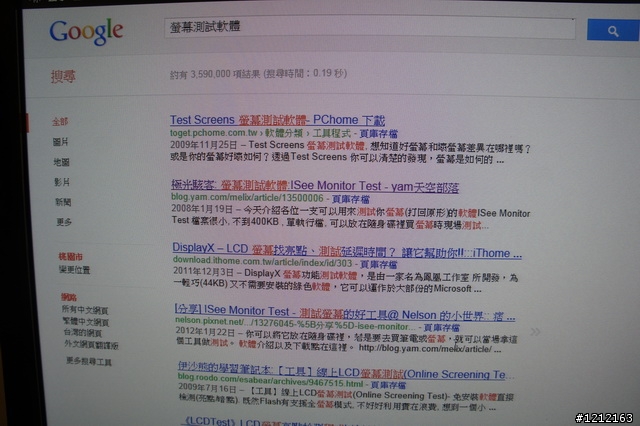Viewport: 640px width, 426px height.
Task: Click the 桃園市 location label
Action: pos(71,256)
